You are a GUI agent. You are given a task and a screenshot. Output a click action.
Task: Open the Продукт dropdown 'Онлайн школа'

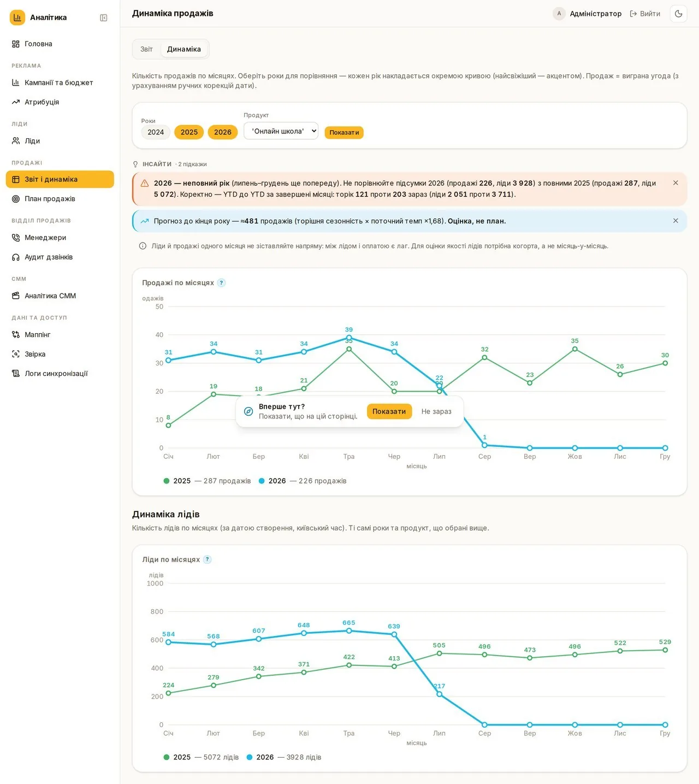point(281,131)
